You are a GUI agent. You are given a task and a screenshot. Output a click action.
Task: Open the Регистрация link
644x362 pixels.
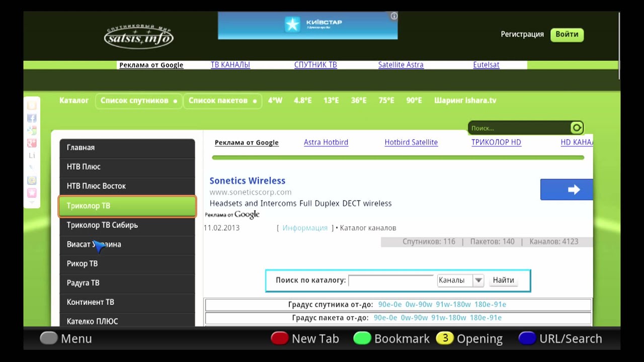point(522,34)
